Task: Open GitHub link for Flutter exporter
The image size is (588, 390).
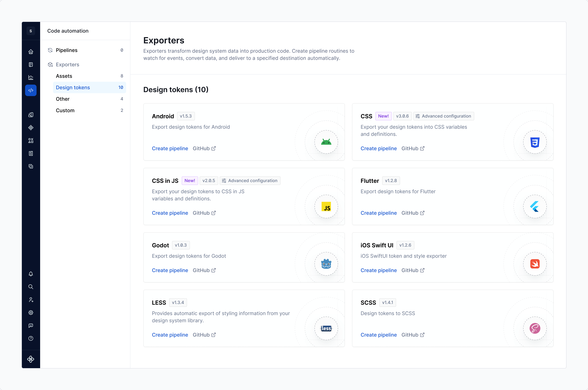Action: pyautogui.click(x=413, y=213)
